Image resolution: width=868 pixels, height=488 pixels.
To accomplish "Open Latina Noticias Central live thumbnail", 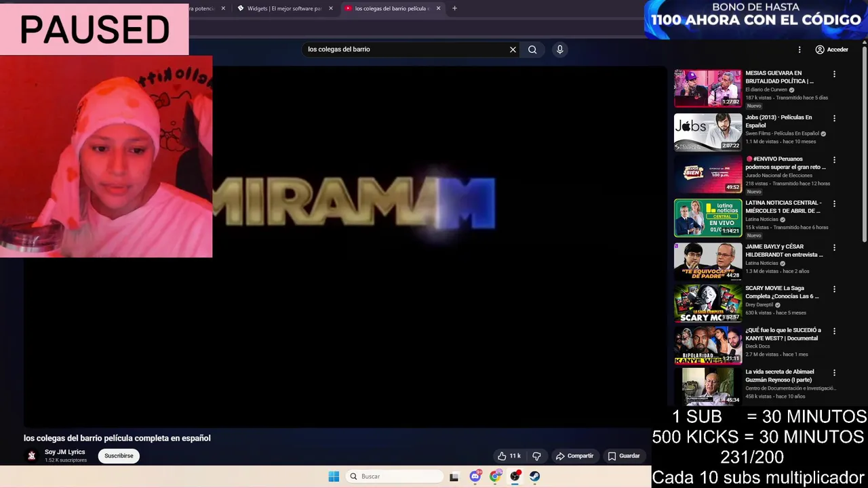I will click(x=708, y=218).
